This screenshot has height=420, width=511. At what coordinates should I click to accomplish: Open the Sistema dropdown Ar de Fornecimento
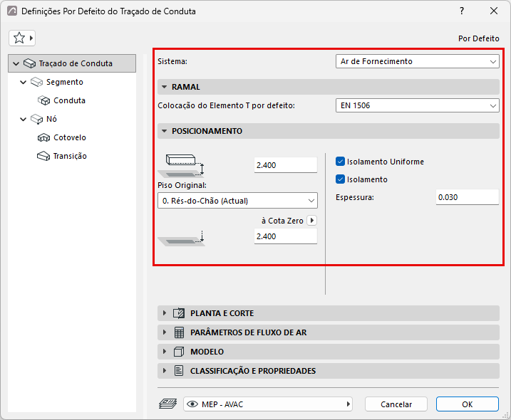[417, 61]
